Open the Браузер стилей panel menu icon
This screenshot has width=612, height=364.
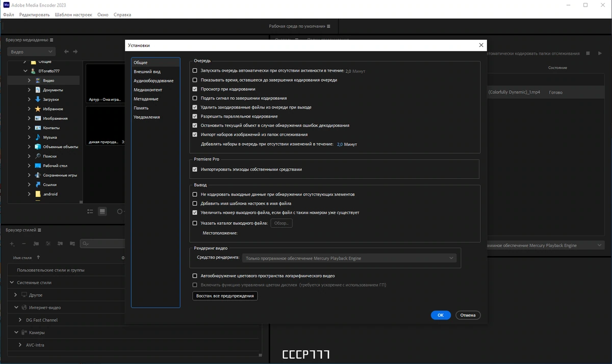point(39,230)
